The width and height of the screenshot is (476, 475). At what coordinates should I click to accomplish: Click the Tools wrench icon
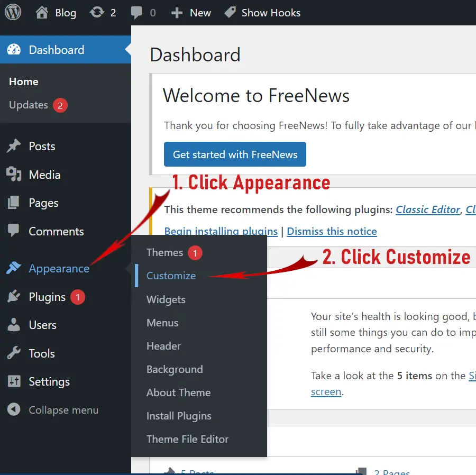14,353
